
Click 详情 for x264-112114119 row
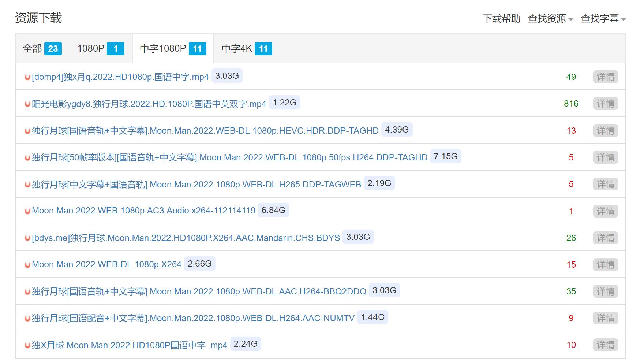tap(605, 211)
